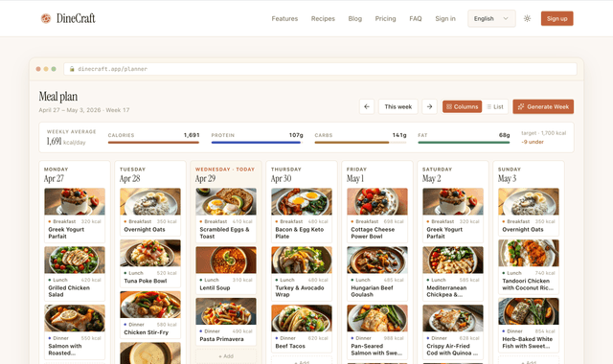Image resolution: width=613 pixels, height=364 pixels.
Task: Click the lock icon in address bar
Action: pos(72,69)
